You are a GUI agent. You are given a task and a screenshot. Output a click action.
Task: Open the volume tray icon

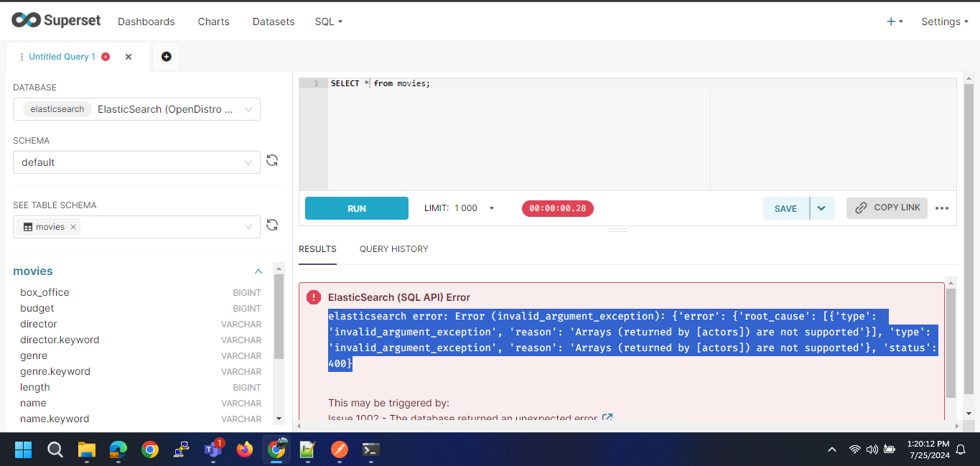click(x=872, y=449)
